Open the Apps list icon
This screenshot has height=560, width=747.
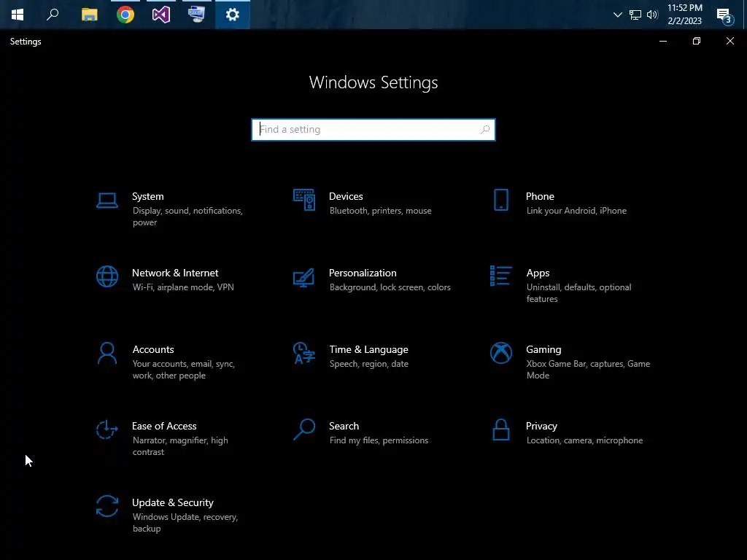coord(501,276)
